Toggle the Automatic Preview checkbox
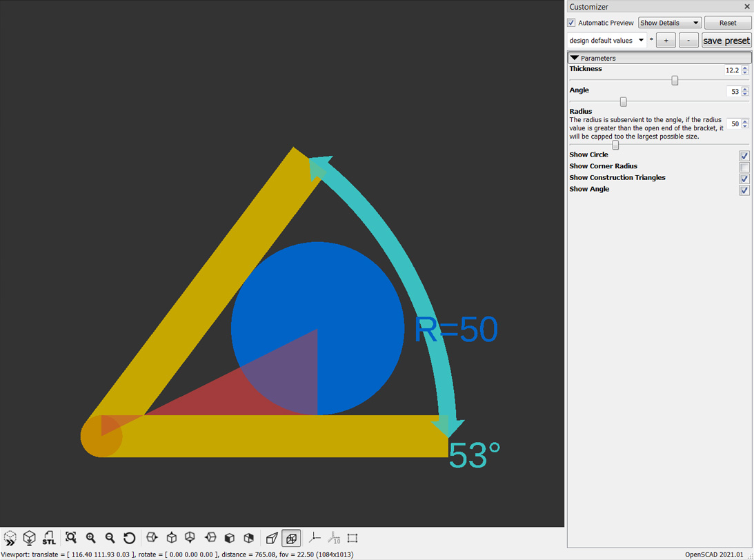Viewport: 754px width, 560px height. click(571, 23)
